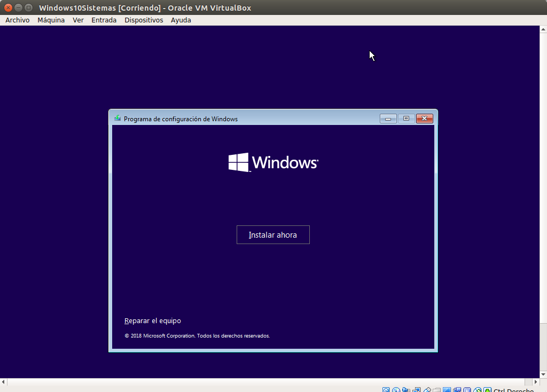Open the Entrada menu
Viewport: 547px width, 392px height.
(x=104, y=20)
